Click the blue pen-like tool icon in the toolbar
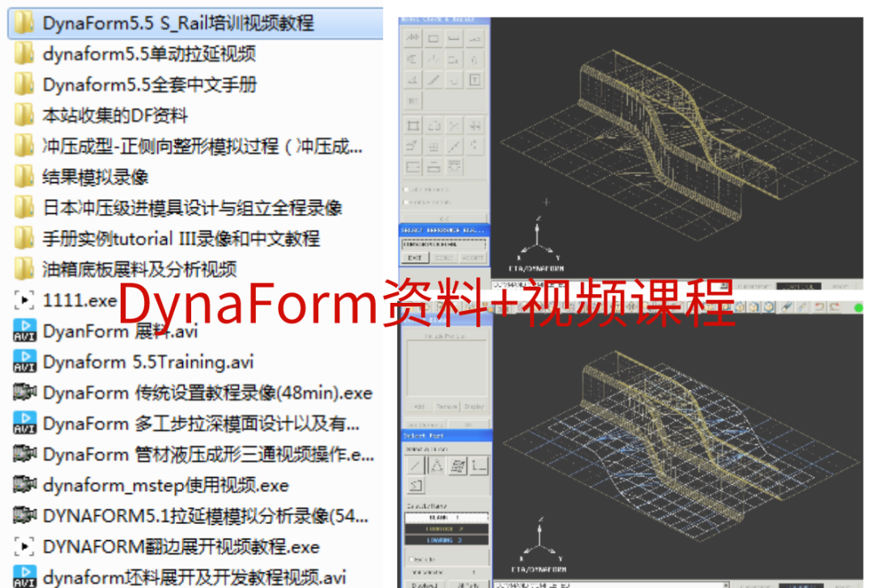875x588 pixels. [787, 307]
